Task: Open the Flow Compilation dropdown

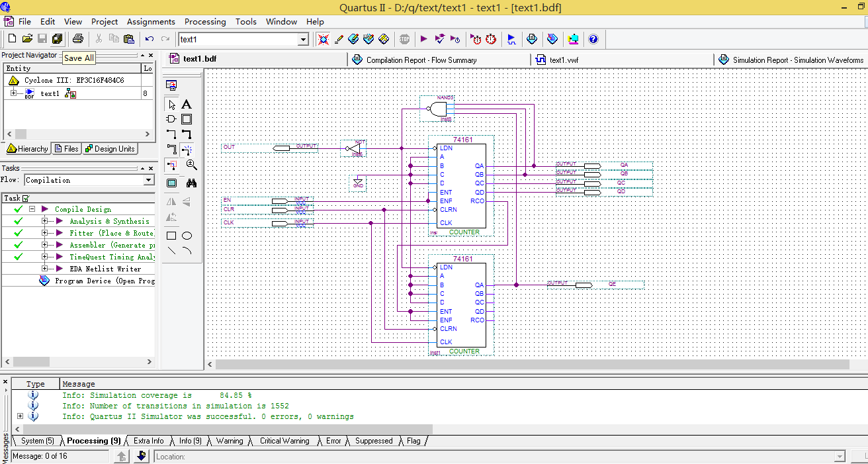Action: pos(149,180)
